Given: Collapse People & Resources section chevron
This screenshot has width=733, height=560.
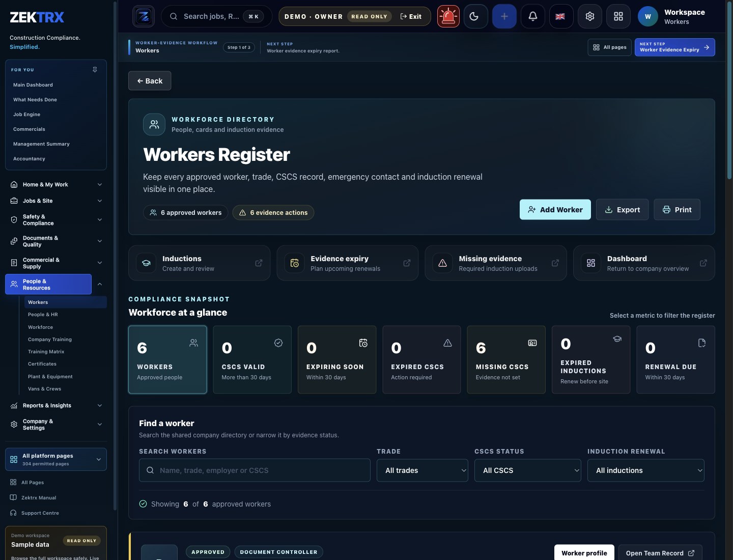Looking at the screenshot, I should coord(100,284).
